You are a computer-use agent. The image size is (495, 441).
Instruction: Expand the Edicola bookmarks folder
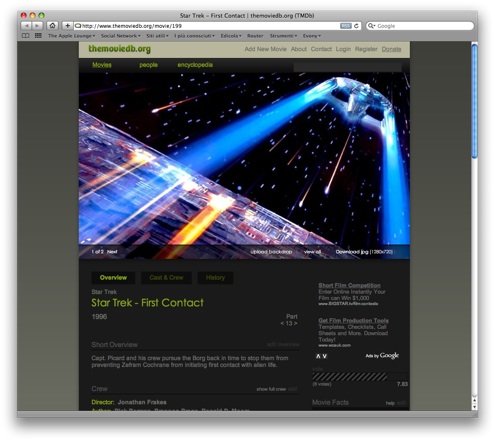point(231,36)
